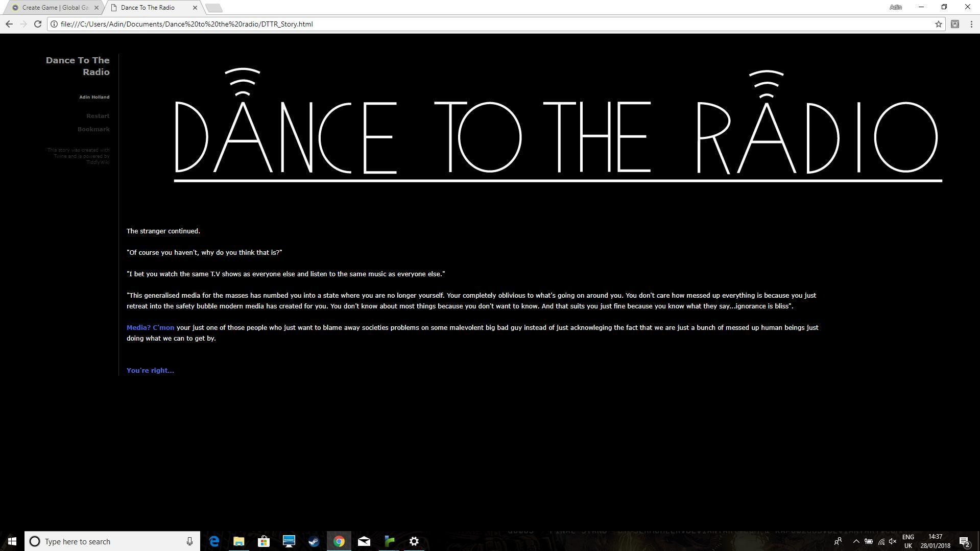Screen dimensions: 980x551
Task: Open the Chrome three-dot menu
Action: click(971, 24)
